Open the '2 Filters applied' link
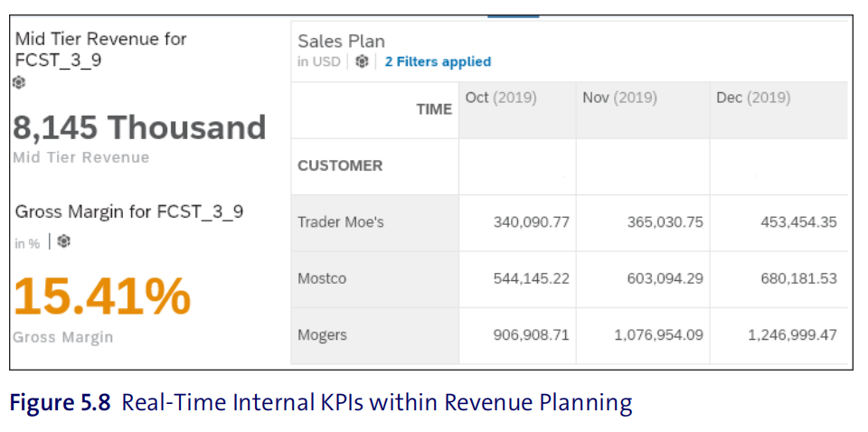The image size is (868, 432). point(438,61)
